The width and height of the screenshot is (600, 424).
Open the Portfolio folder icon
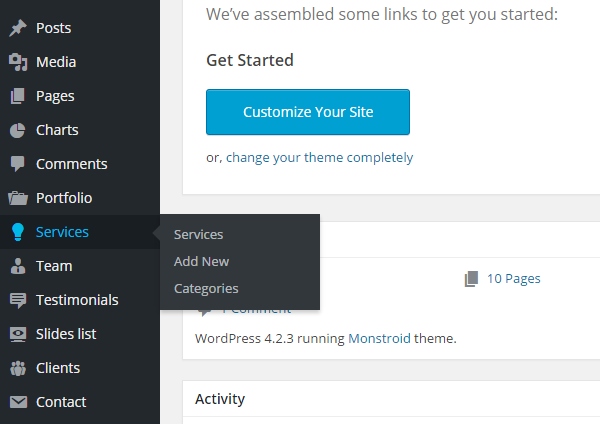[18, 198]
